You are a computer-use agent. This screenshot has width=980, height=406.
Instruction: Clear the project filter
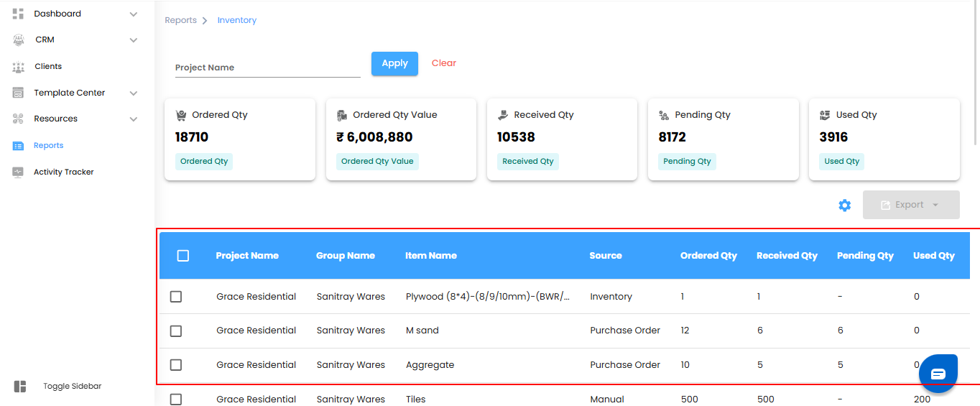pos(444,63)
